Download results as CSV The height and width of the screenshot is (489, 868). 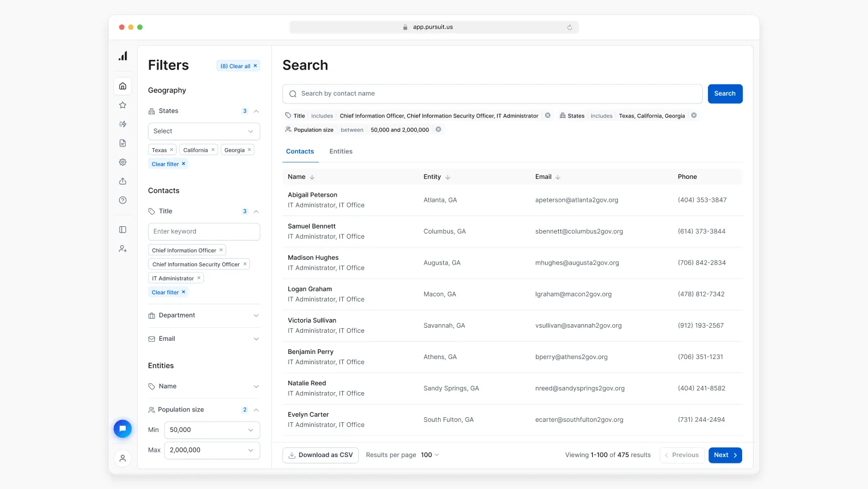[321, 455]
